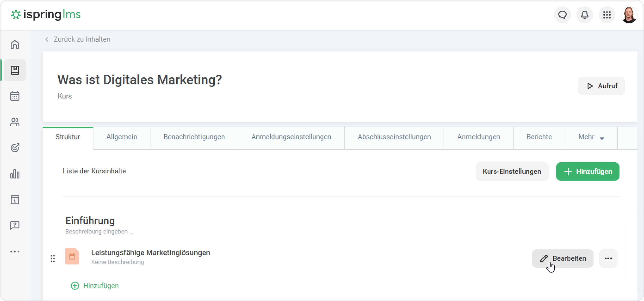Image resolution: width=644 pixels, height=301 pixels.
Task: Open the notifications bell
Action: tap(585, 15)
